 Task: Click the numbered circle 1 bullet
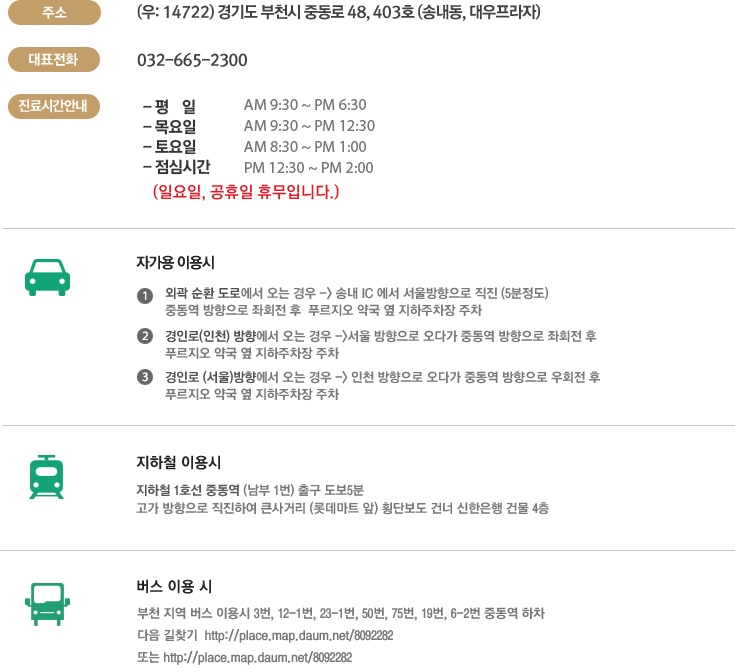tap(145, 296)
